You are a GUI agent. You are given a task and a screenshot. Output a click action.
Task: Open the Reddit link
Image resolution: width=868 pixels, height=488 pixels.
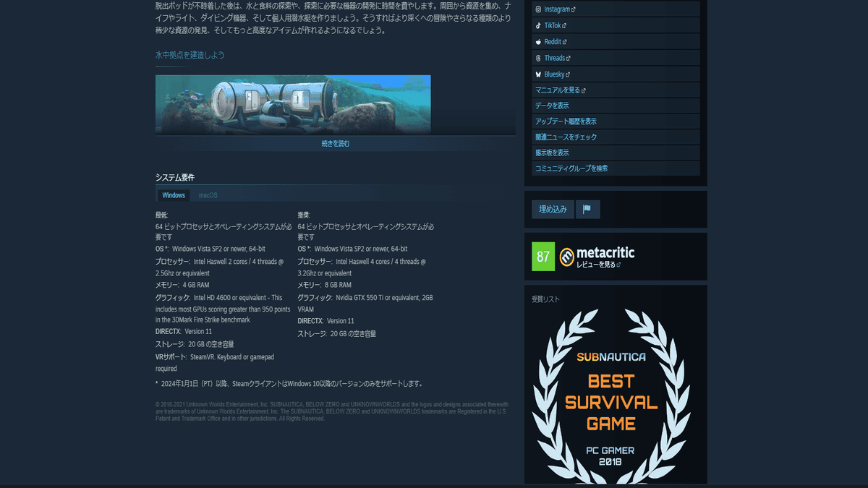pyautogui.click(x=616, y=42)
